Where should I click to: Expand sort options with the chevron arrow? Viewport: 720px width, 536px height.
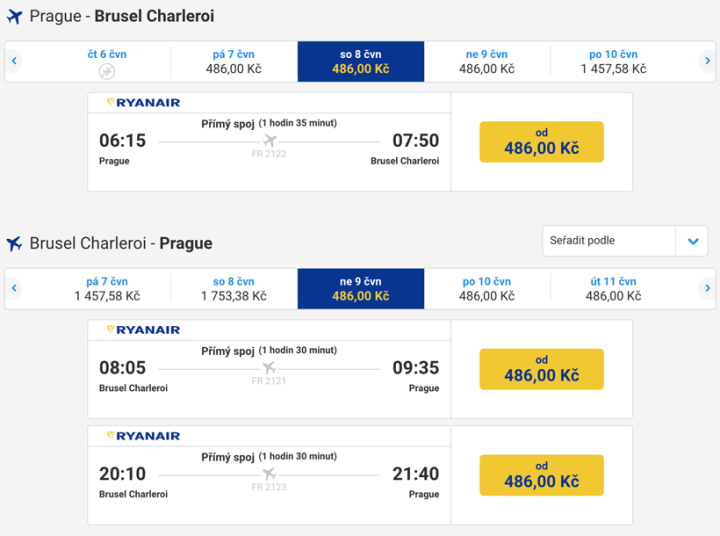(692, 241)
